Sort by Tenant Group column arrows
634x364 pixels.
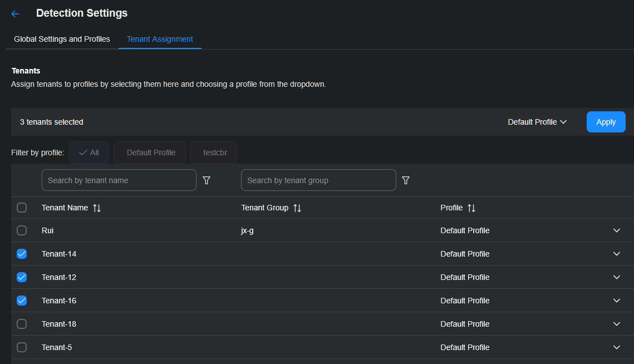point(297,208)
